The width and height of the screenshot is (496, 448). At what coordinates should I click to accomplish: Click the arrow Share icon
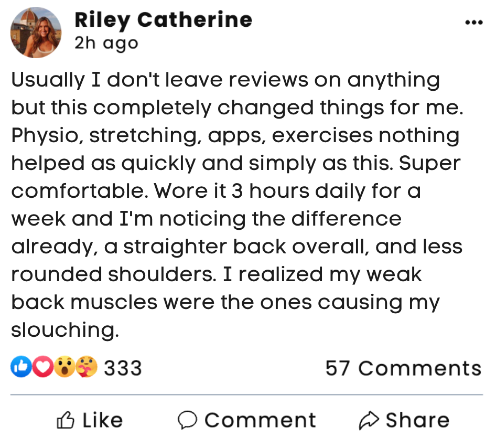point(370,420)
